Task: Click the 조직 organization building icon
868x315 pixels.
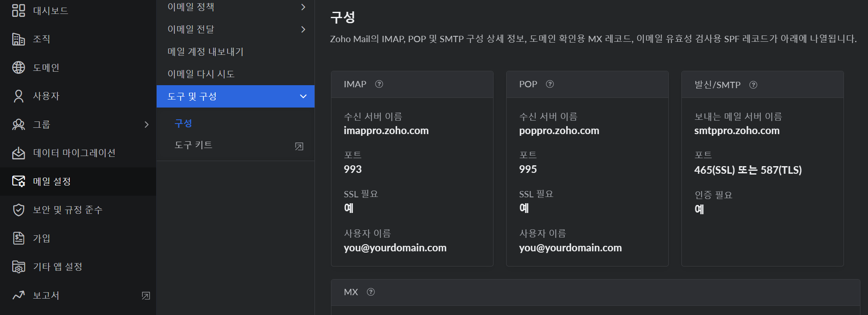Action: (x=19, y=39)
